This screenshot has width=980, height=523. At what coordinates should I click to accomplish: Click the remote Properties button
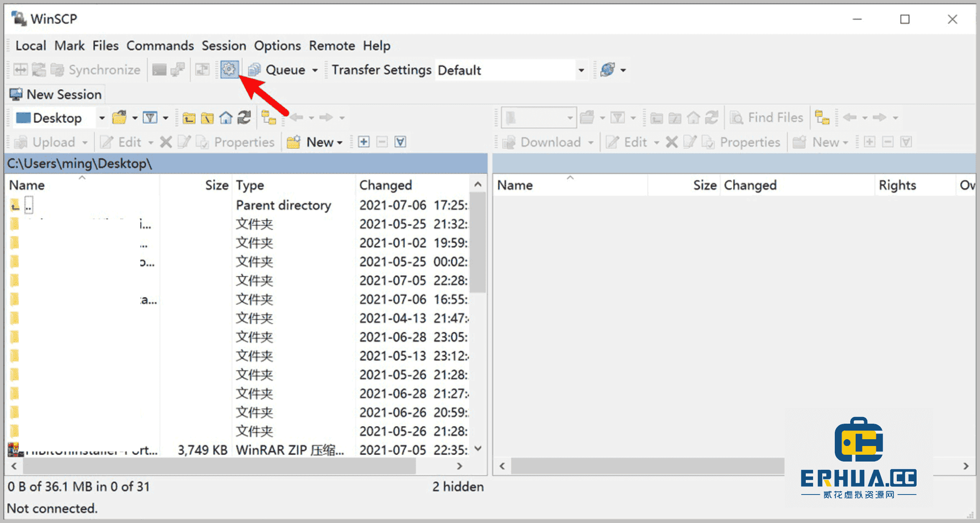coord(742,142)
